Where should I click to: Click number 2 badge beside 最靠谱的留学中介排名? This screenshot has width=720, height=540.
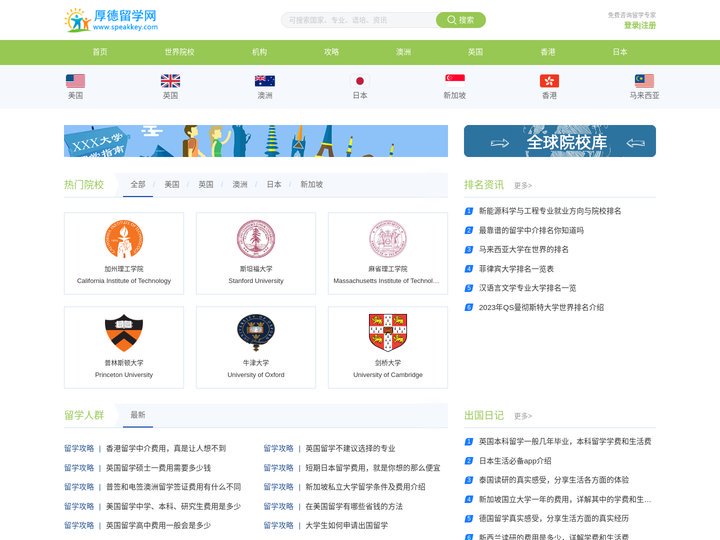(x=469, y=231)
